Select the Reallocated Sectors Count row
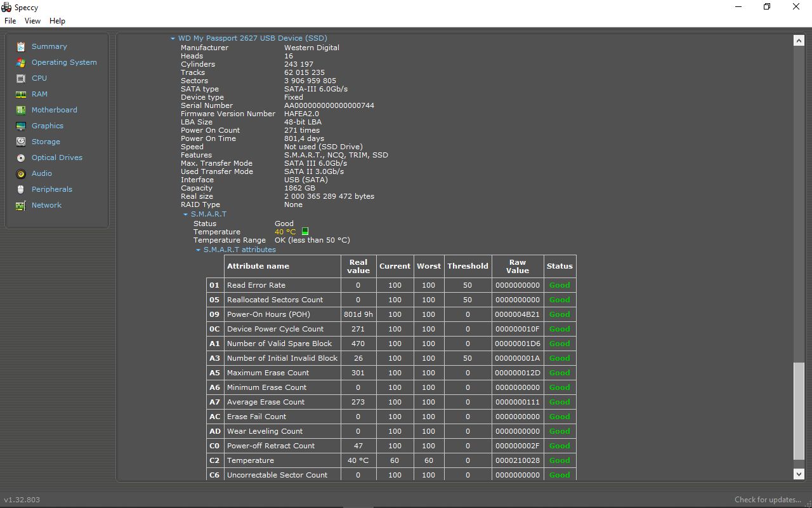This screenshot has width=812, height=508. point(391,300)
